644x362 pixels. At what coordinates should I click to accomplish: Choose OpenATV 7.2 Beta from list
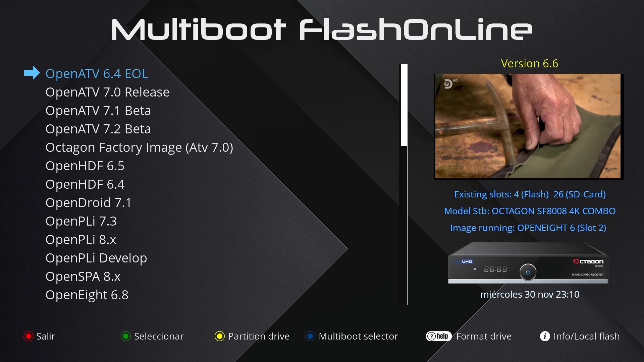[x=98, y=129]
